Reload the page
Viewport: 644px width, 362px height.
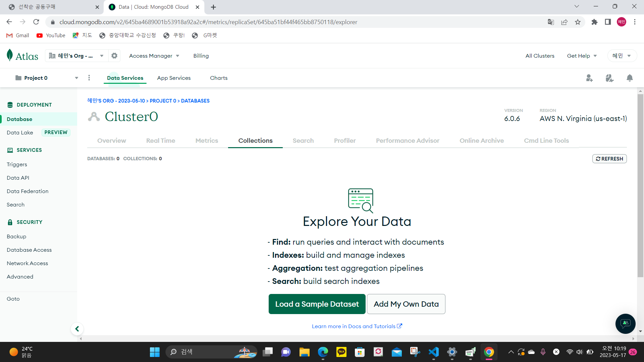coord(36,22)
